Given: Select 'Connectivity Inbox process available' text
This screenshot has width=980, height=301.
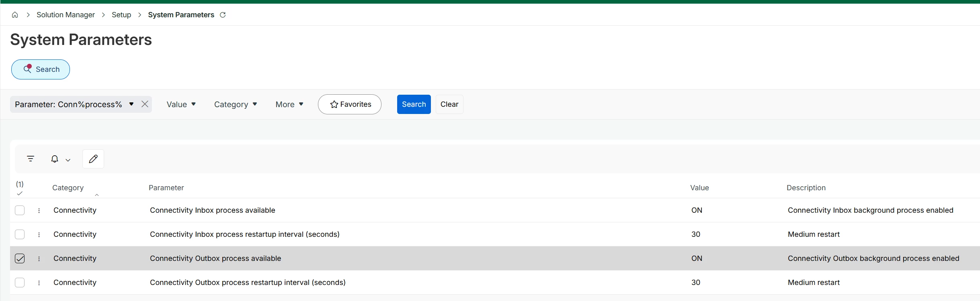Looking at the screenshot, I should [x=213, y=210].
